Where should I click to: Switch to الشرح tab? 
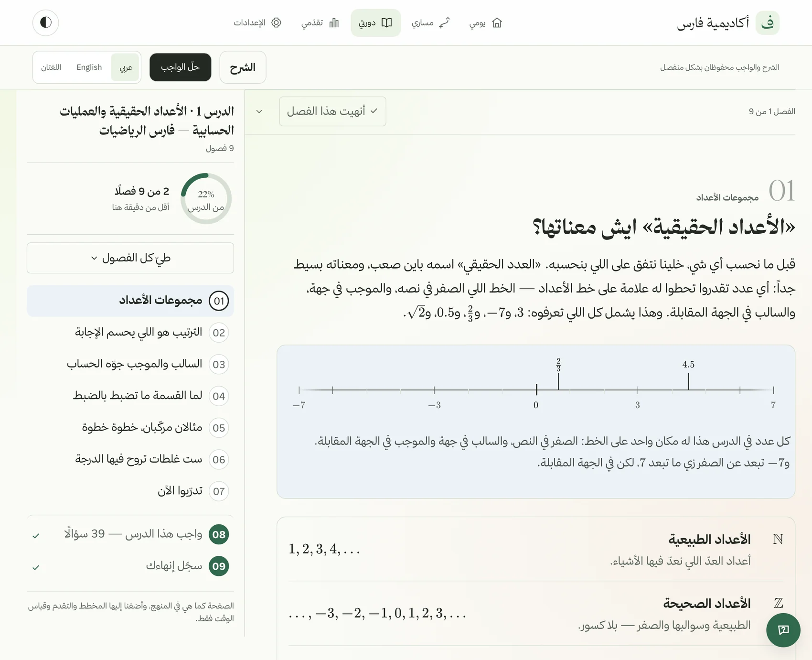click(x=243, y=67)
